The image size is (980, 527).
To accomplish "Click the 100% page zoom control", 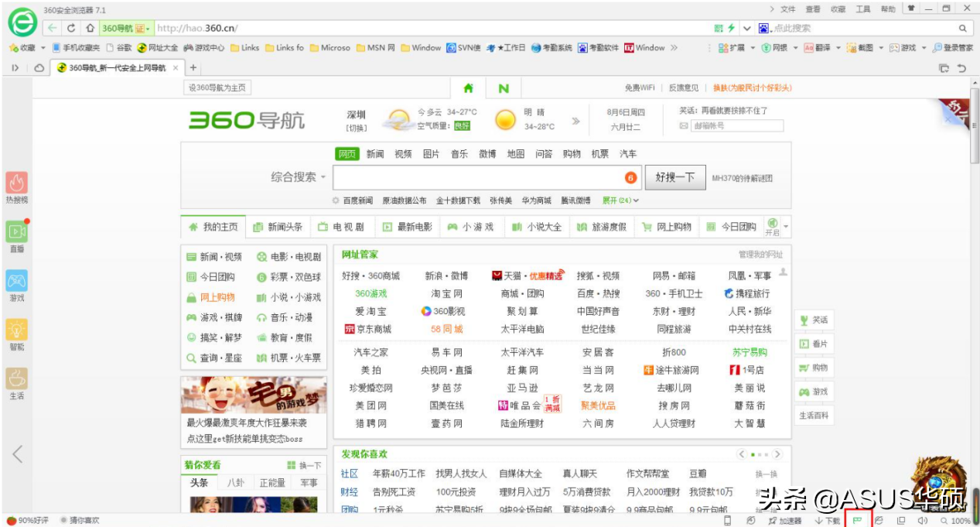I will [x=961, y=520].
